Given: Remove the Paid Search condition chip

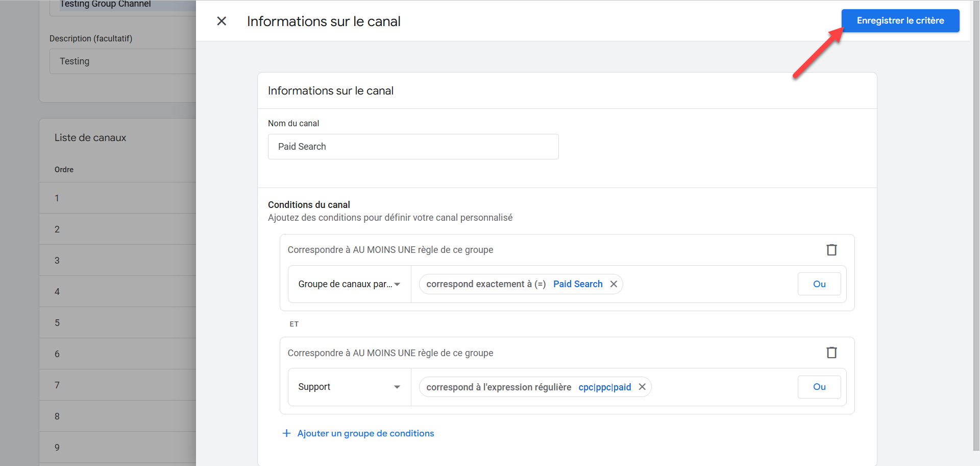Looking at the screenshot, I should (x=614, y=284).
